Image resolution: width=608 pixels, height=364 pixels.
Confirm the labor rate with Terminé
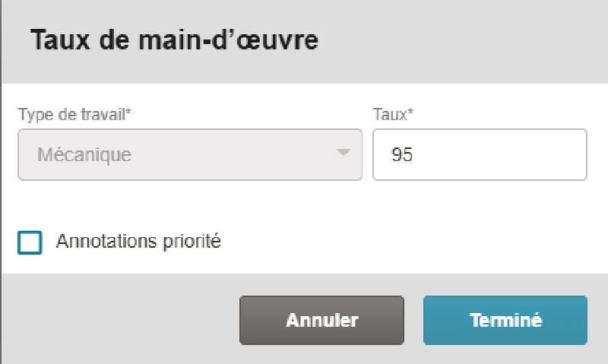tap(505, 320)
